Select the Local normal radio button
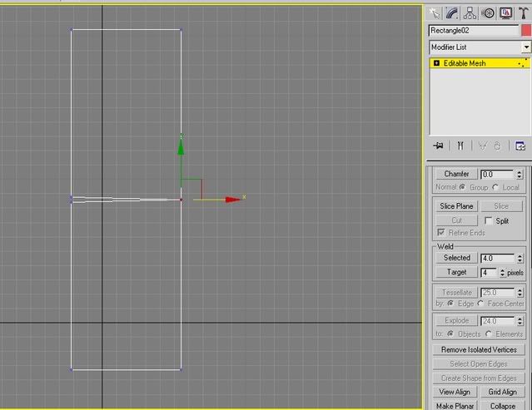This screenshot has height=410, width=532. click(496, 187)
